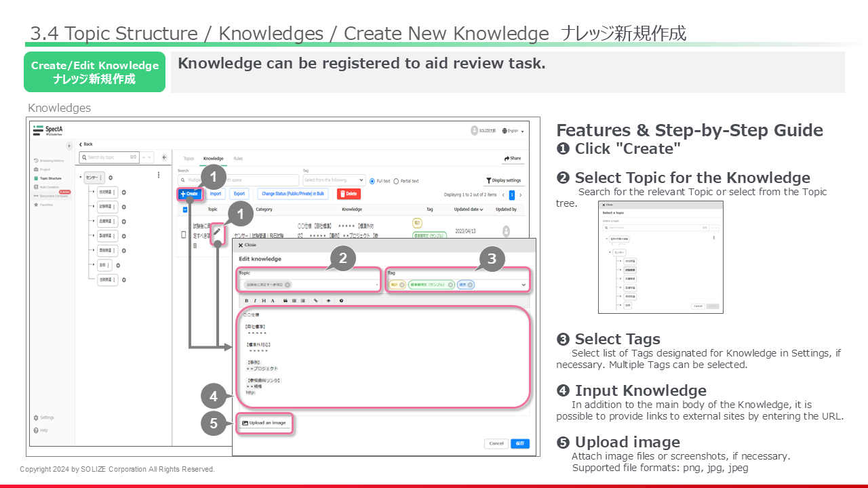Open the English language dropdown
868x488 pixels.
point(513,131)
